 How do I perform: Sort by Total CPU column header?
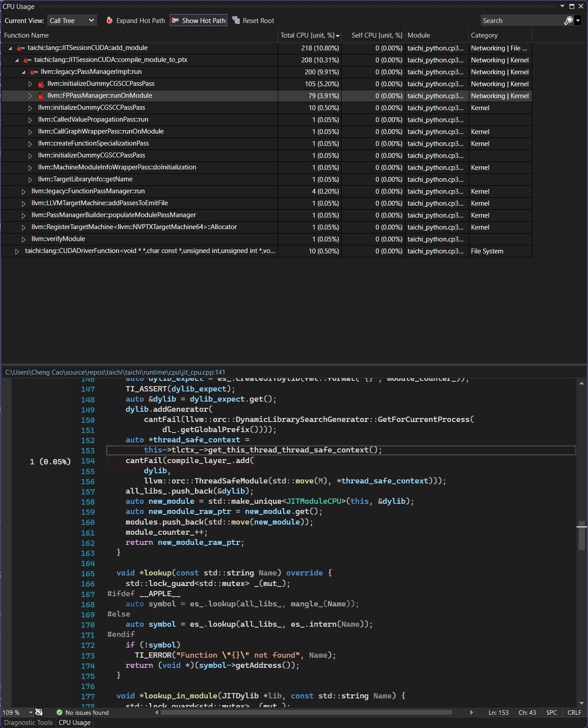[310, 35]
